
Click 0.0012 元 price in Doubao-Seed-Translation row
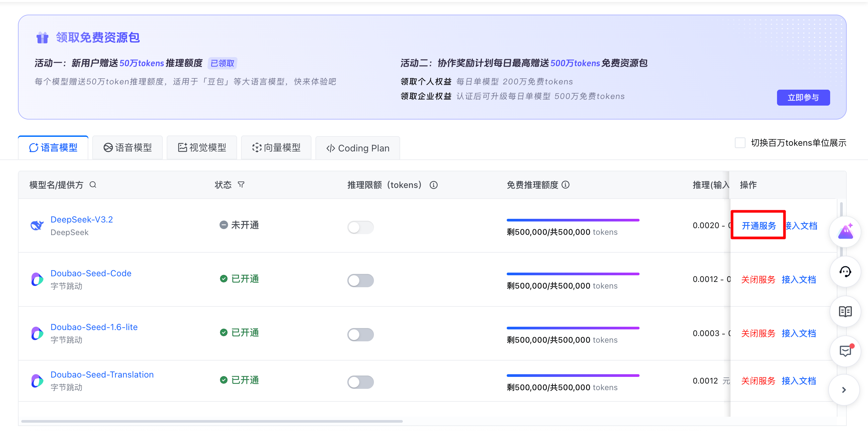(711, 381)
